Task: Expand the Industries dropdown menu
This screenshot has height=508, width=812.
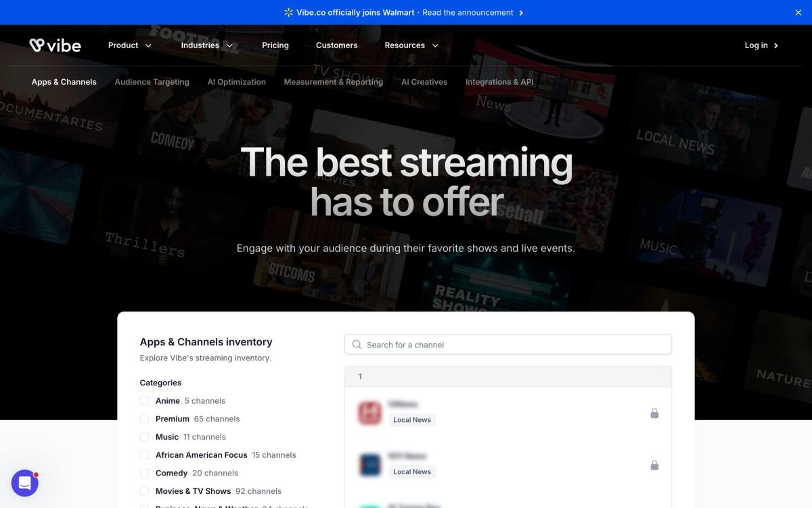Action: click(207, 45)
